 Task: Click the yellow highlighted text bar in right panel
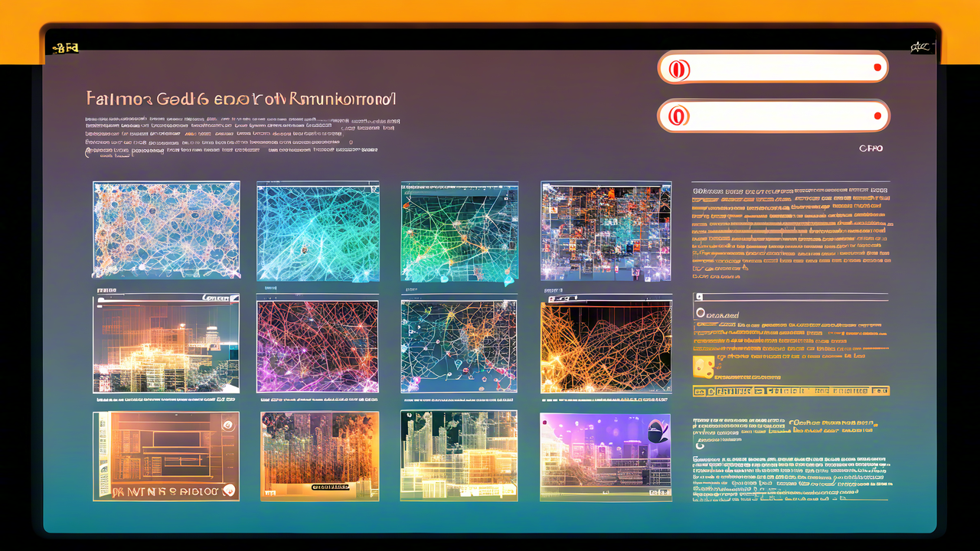(x=791, y=391)
